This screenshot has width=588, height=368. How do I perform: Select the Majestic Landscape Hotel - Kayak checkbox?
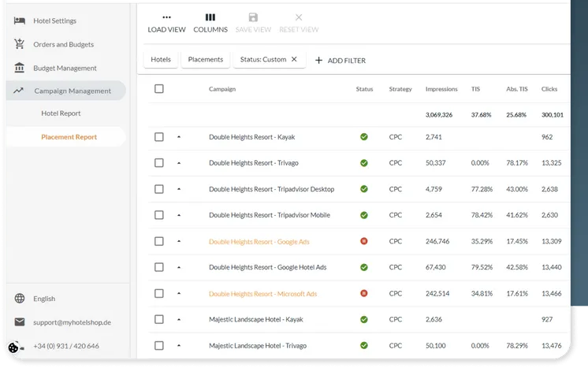pyautogui.click(x=159, y=319)
